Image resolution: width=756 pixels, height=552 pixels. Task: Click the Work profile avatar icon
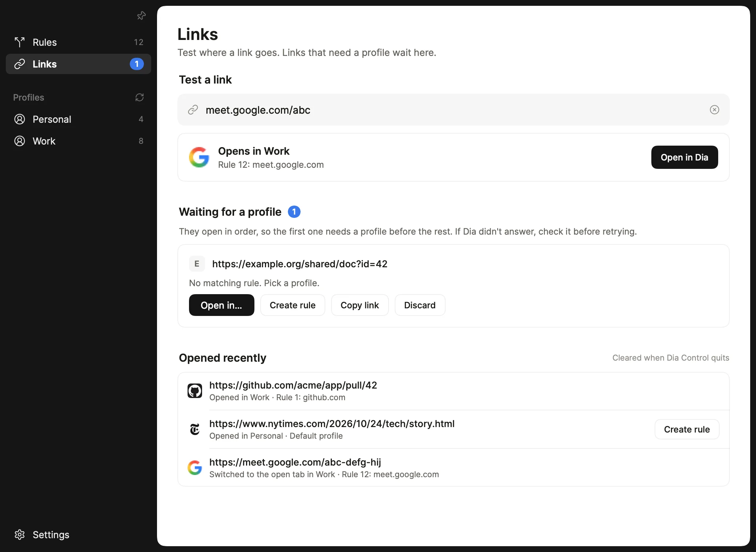pyautogui.click(x=20, y=141)
